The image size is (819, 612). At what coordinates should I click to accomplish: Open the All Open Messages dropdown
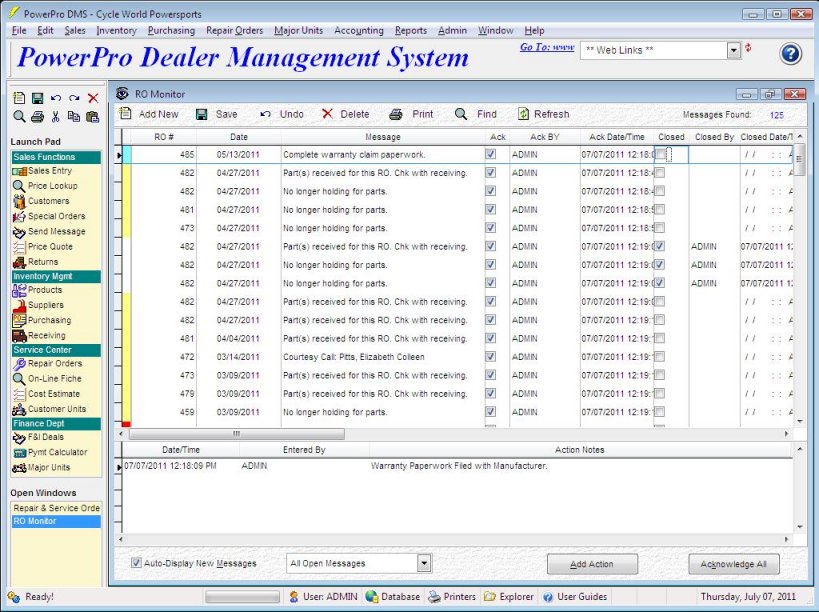point(422,562)
